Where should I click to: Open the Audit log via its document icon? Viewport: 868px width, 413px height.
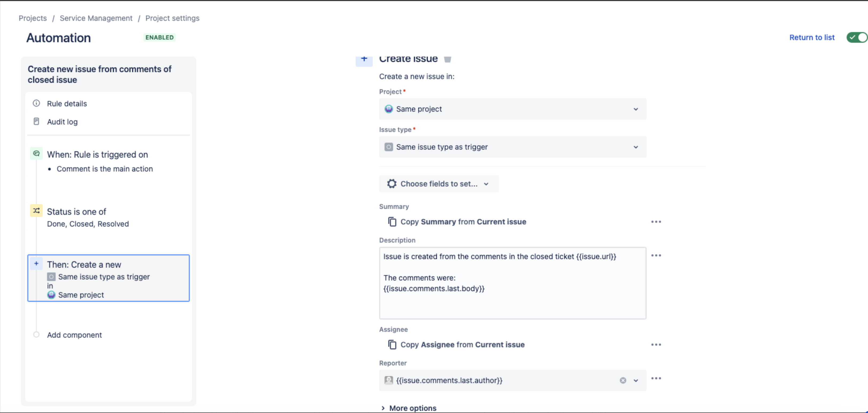(36, 122)
